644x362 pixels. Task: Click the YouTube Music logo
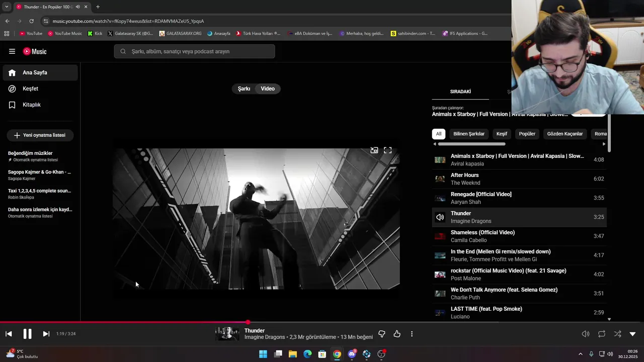point(35,51)
